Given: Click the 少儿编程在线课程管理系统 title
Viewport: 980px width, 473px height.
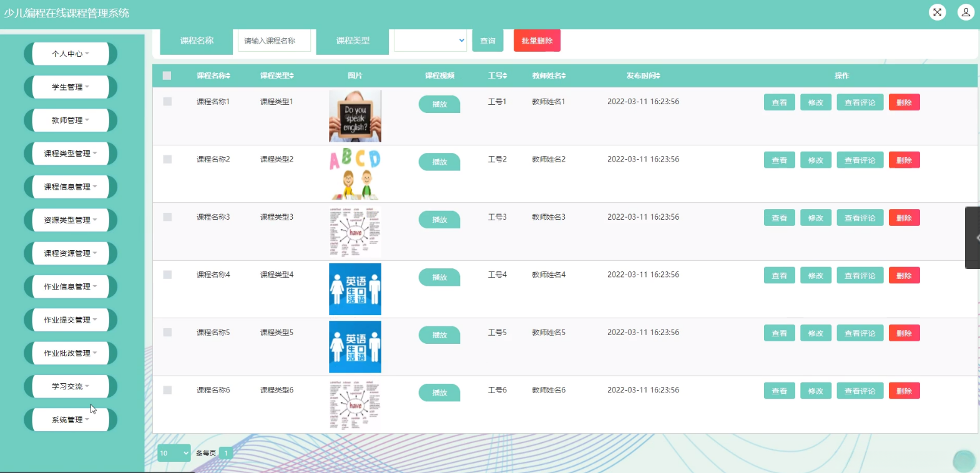Looking at the screenshot, I should pyautogui.click(x=67, y=13).
